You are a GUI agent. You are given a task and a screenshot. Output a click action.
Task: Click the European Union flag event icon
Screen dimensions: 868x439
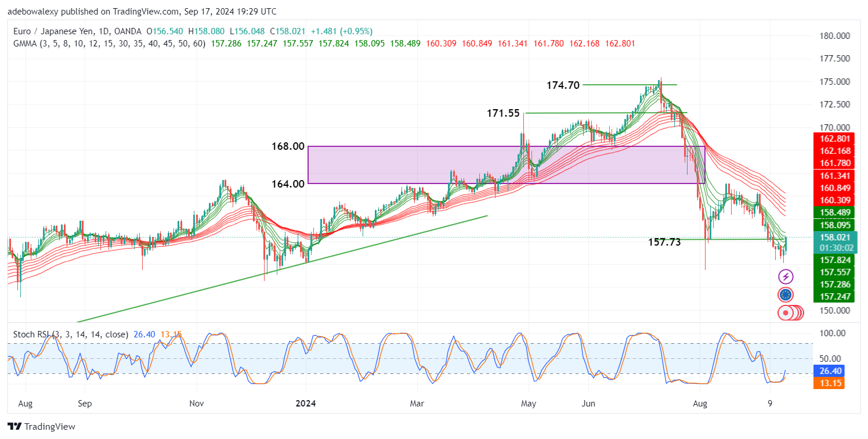tap(786, 295)
